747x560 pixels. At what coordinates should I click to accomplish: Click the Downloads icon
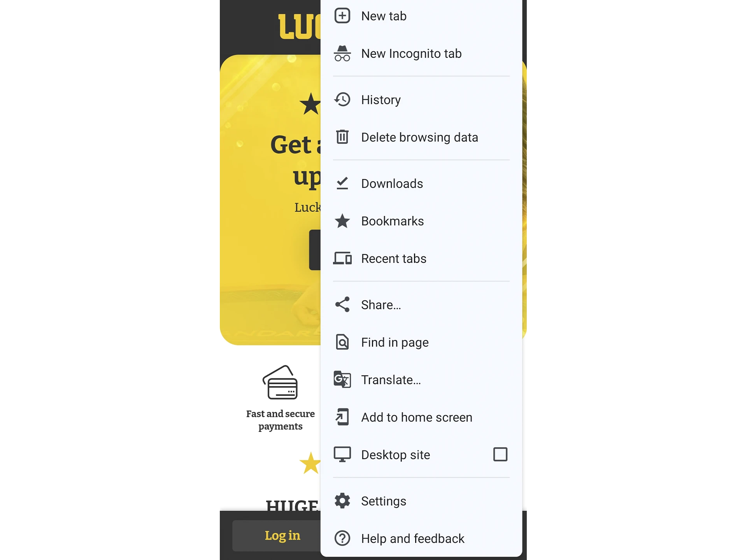(343, 184)
